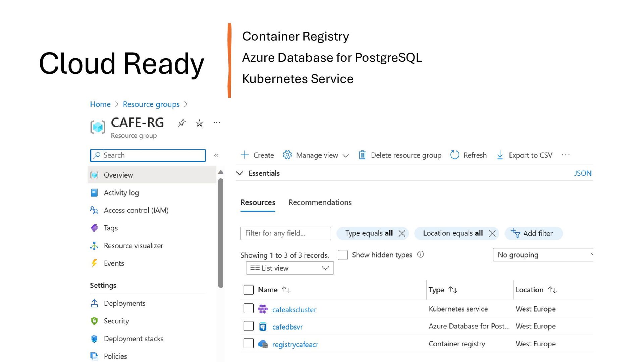Check the registrycafeacr row checkbox
This screenshot has width=644, height=362.
249,343
